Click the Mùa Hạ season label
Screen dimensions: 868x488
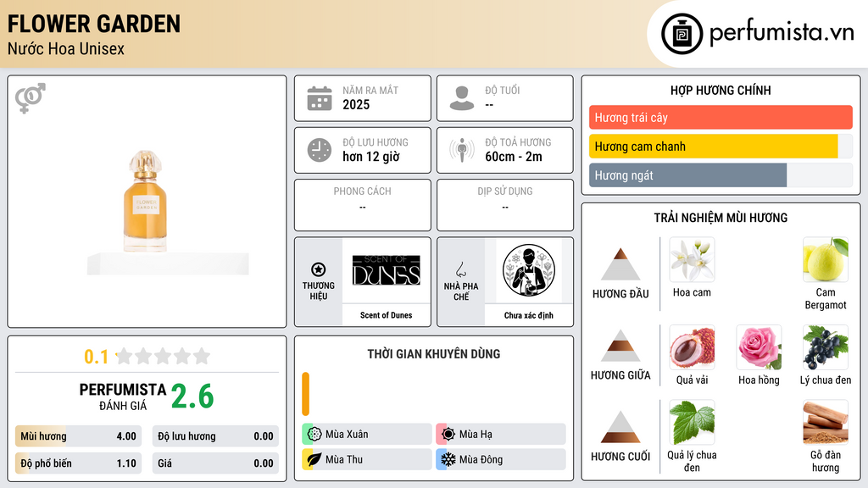click(476, 435)
